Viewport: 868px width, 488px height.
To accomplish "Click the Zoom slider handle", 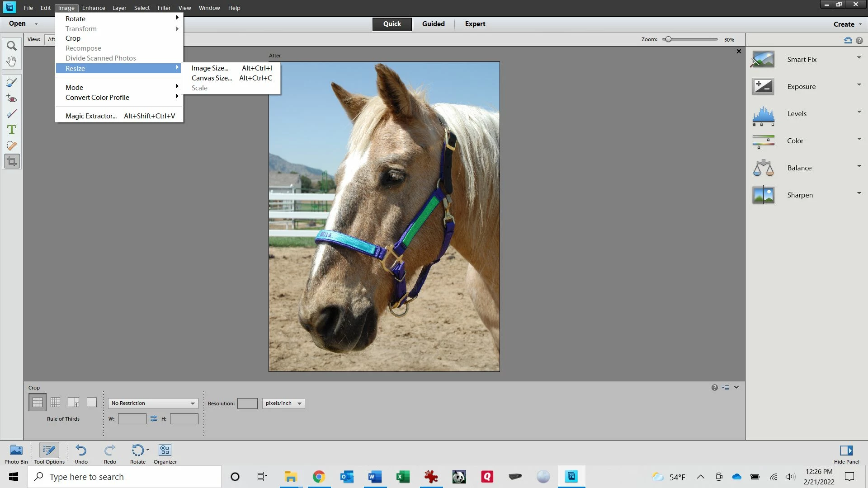I will point(668,39).
